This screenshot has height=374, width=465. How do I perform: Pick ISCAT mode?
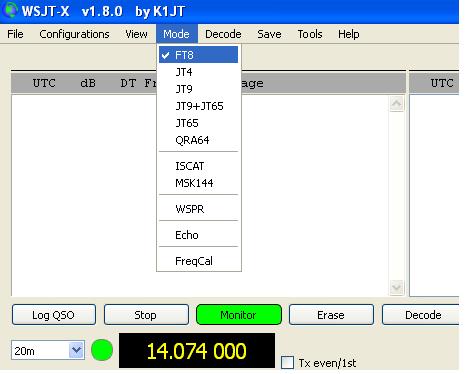[x=198, y=166]
